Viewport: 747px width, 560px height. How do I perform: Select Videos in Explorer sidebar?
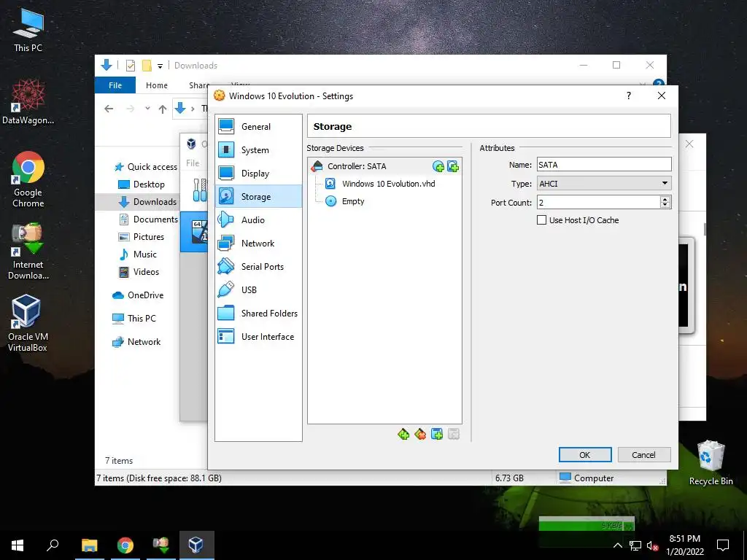tap(139, 272)
